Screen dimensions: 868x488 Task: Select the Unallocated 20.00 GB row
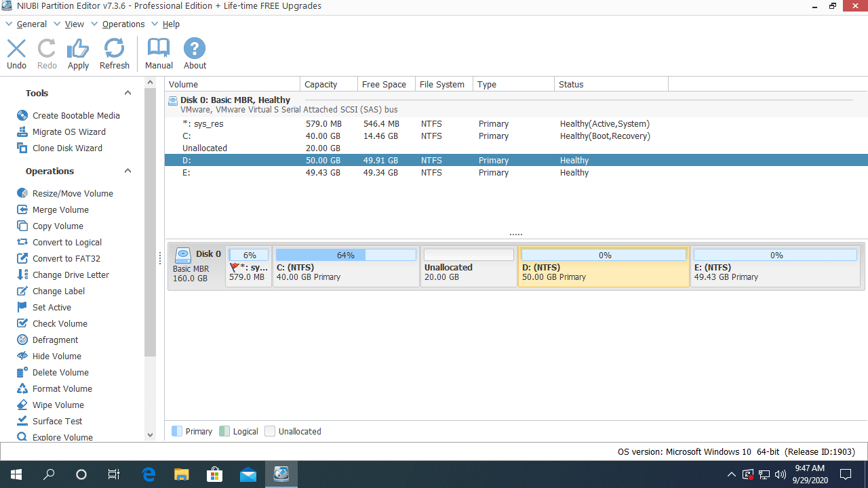pos(204,148)
